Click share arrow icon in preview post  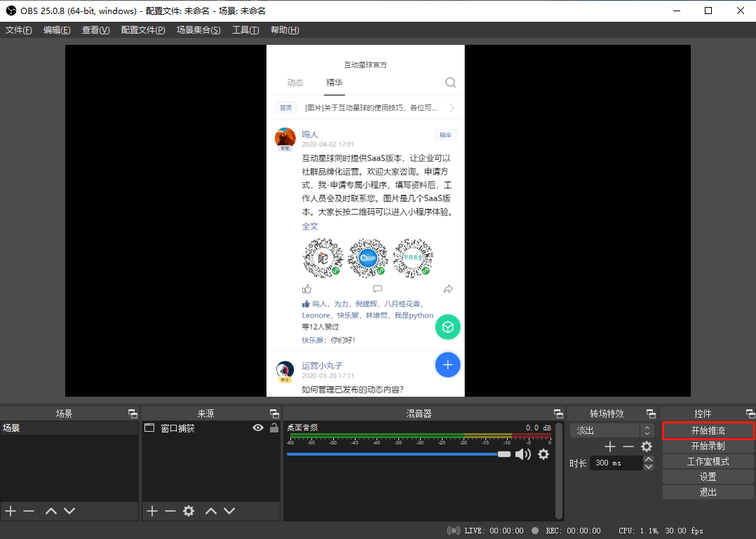pyautogui.click(x=448, y=289)
